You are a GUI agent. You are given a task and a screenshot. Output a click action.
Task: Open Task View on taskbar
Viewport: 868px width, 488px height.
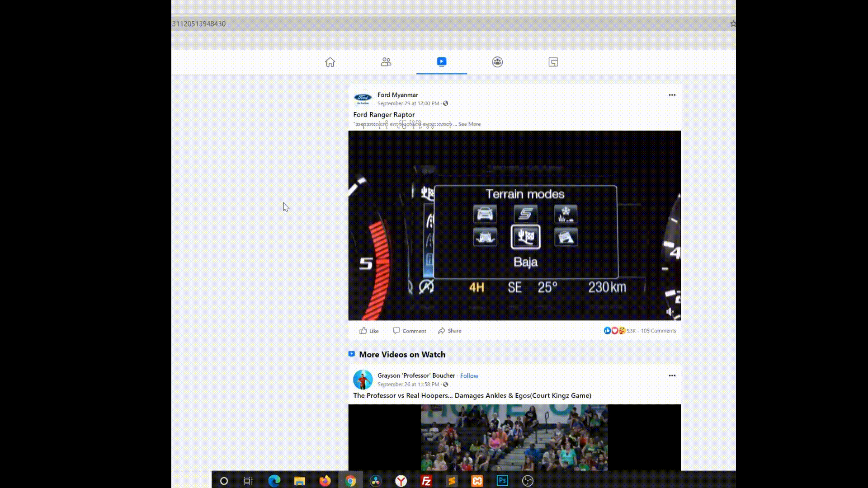[x=248, y=481]
